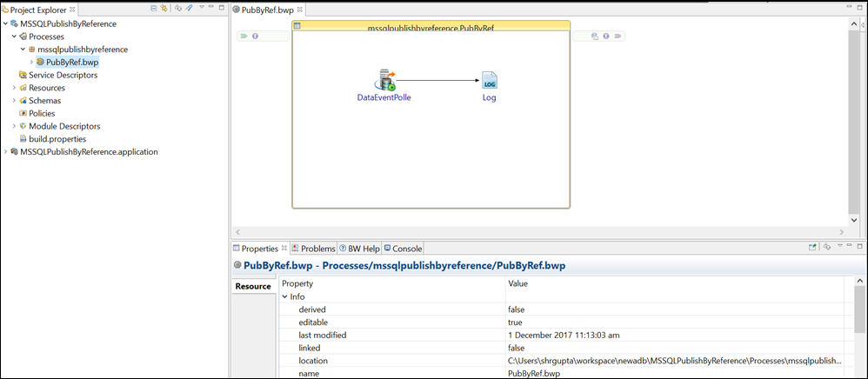Image resolution: width=868 pixels, height=379 pixels.
Task: Select MSSQLPublishByReference.application in tree
Action: 89,151
